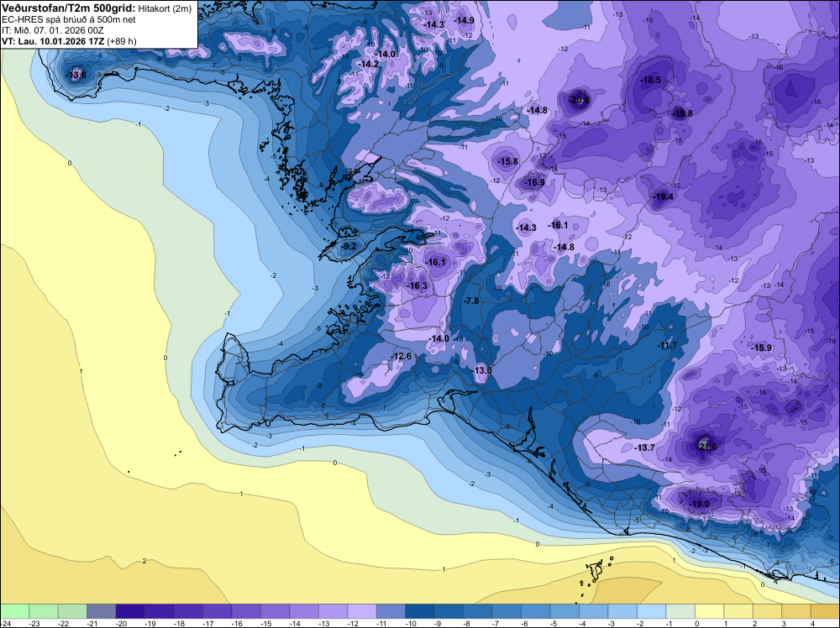This screenshot has width=840, height=628.
Task: Click the legend swatch labeled 3
Action: pos(795,611)
